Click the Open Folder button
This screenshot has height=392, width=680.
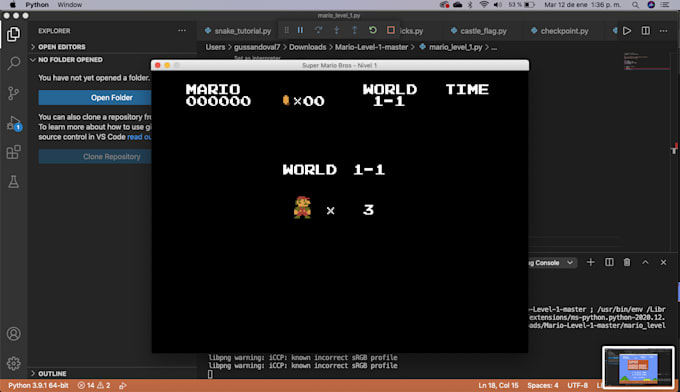click(x=95, y=98)
